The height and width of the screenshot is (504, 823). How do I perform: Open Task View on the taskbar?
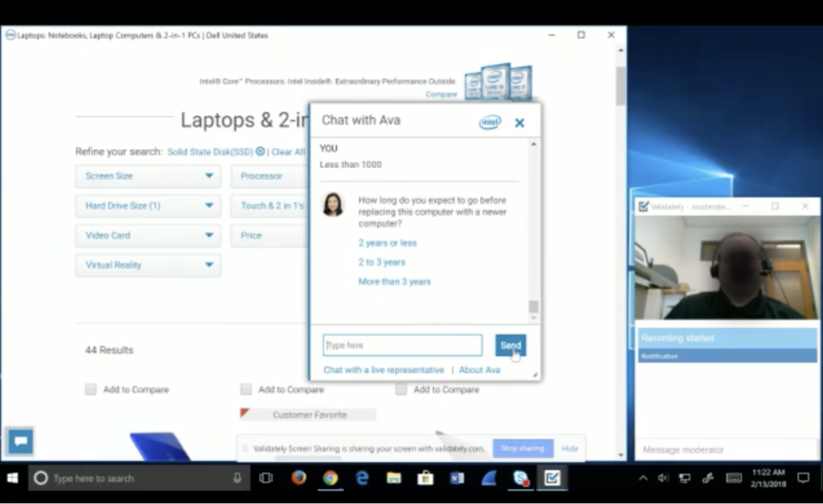tap(266, 478)
